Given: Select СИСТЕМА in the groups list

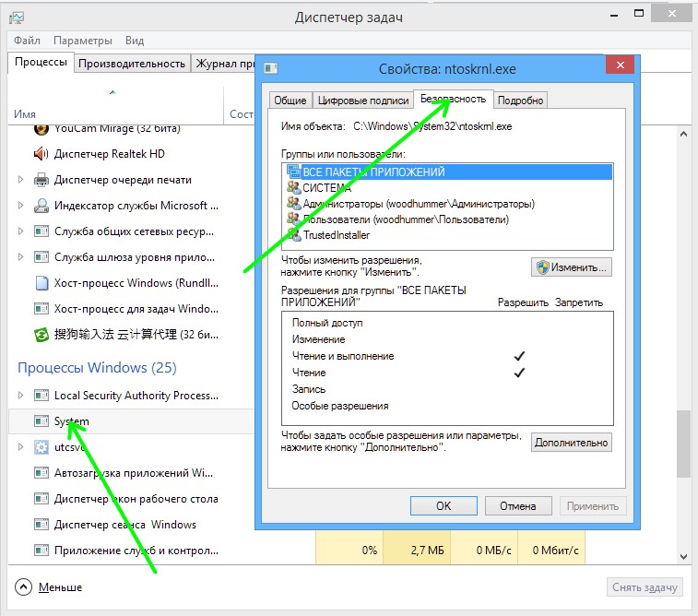Looking at the screenshot, I should pos(325,188).
